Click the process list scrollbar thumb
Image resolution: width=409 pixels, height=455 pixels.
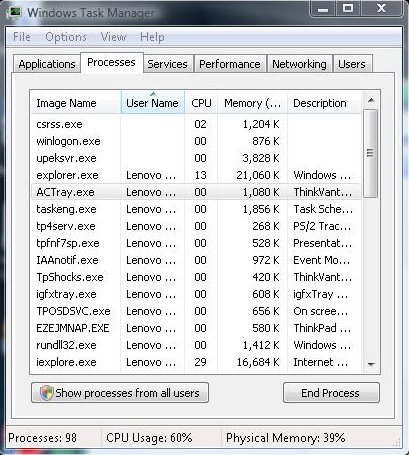(370, 153)
